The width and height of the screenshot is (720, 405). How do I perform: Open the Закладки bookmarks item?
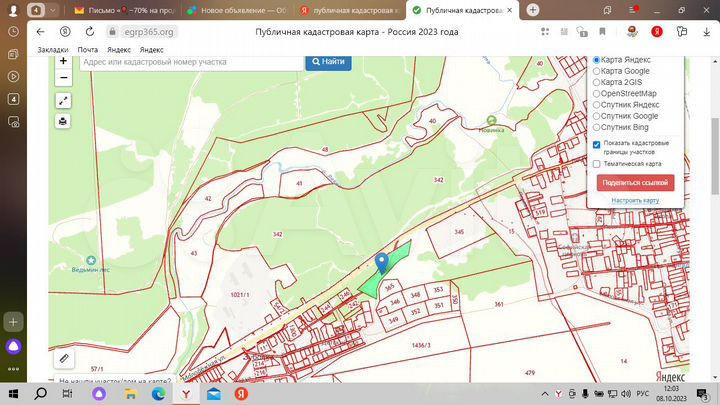point(52,49)
